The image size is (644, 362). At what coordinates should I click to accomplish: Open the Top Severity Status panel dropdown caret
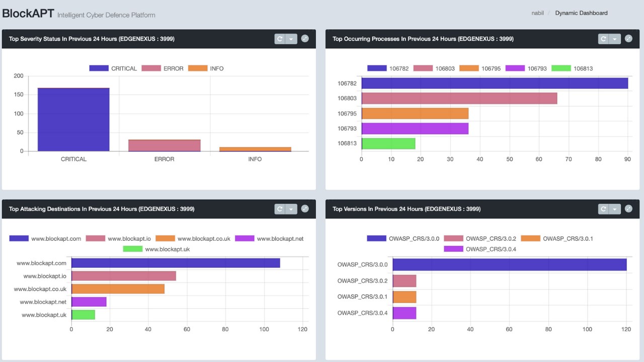291,39
